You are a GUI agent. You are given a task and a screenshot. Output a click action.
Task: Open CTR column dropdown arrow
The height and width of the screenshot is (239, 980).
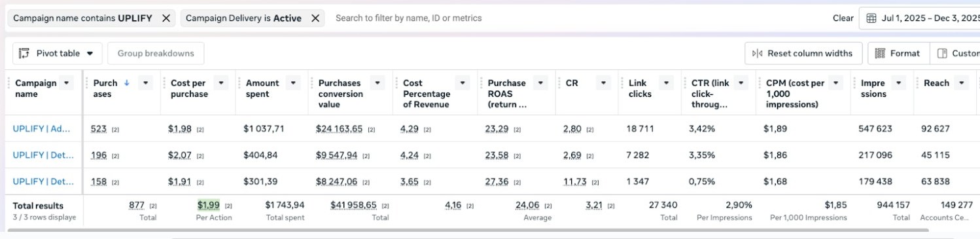pyautogui.click(x=741, y=83)
